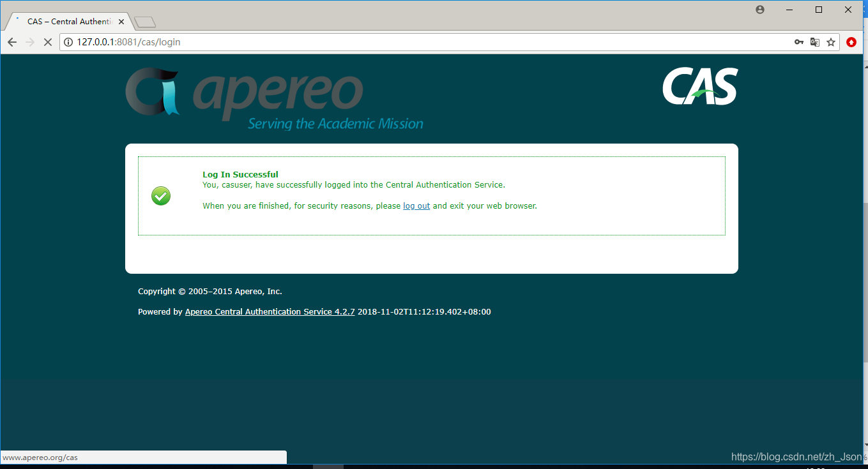Bookmark this page with star icon
Viewport: 868px width, 469px height.
click(x=831, y=42)
